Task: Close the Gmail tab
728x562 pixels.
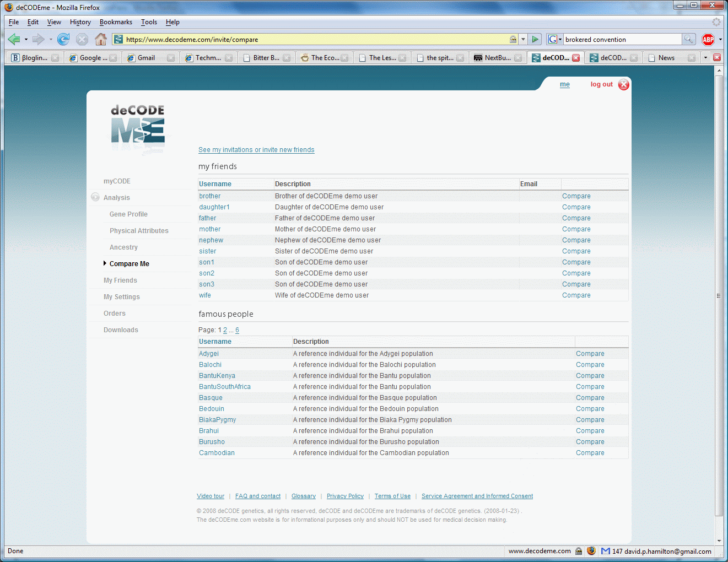Action: (171, 57)
